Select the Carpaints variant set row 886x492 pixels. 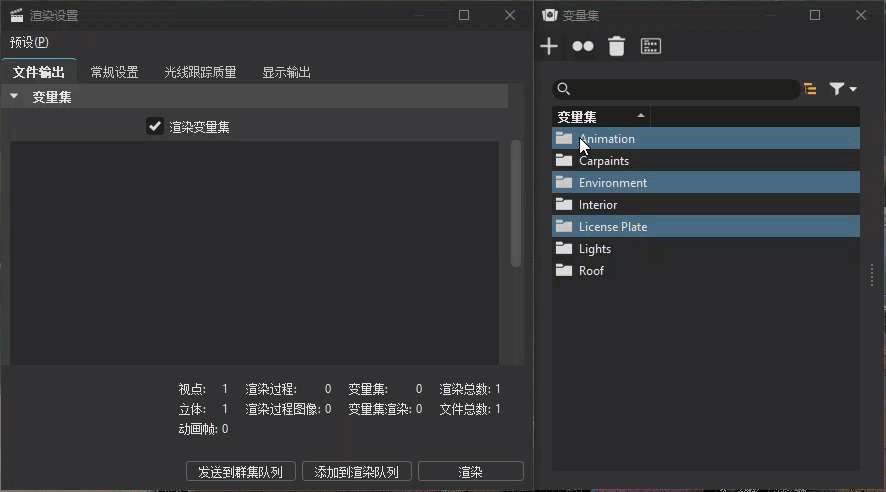tap(706, 160)
